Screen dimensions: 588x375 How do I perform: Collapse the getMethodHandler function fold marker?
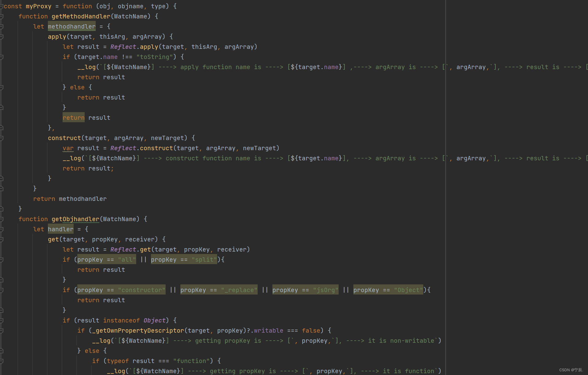point(2,16)
